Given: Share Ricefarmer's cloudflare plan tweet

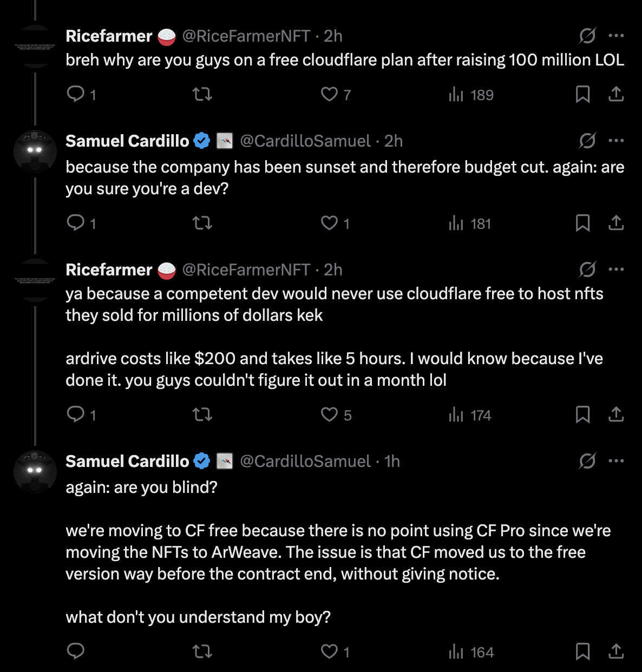Looking at the screenshot, I should tap(616, 94).
